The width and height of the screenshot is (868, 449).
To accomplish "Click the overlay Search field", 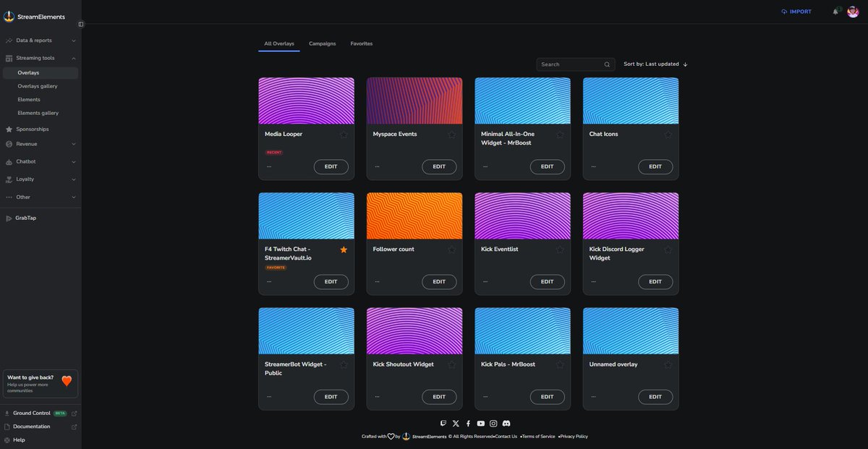I will pos(576,64).
